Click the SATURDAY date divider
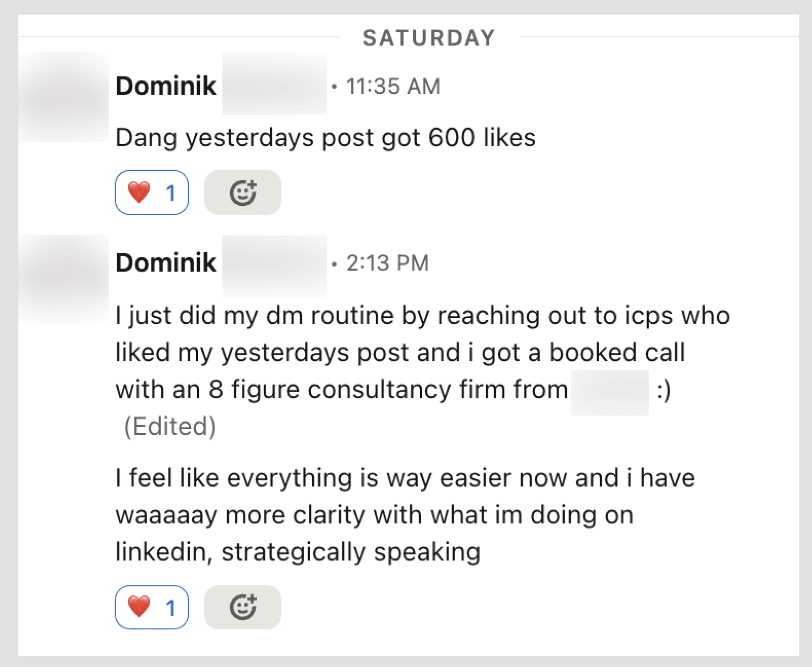The image size is (812, 667). click(429, 38)
